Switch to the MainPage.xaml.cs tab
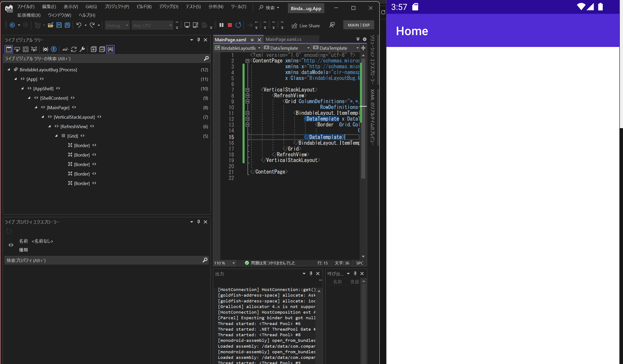The width and height of the screenshot is (623, 364). (x=284, y=39)
